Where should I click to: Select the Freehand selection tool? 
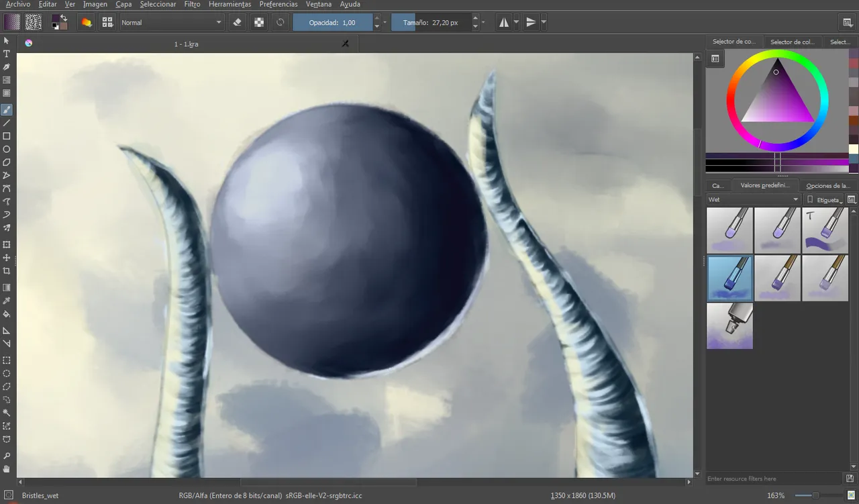coord(7,400)
